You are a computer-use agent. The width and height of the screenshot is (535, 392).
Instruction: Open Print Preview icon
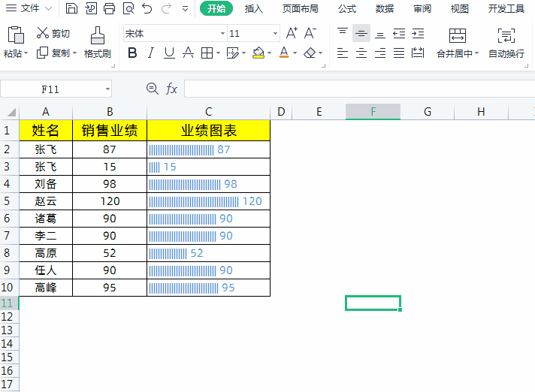[x=128, y=8]
